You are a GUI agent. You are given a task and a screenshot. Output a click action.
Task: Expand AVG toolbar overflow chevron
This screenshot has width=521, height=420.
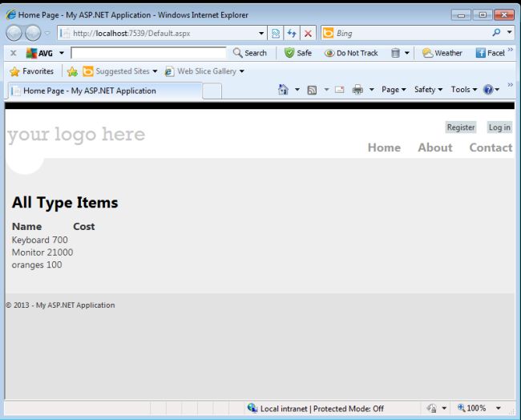click(x=511, y=50)
